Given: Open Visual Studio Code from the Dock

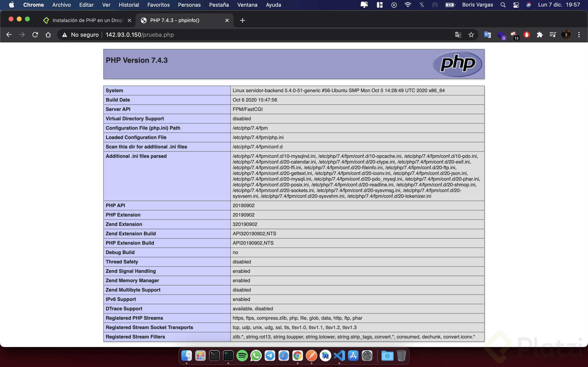Looking at the screenshot, I should 339,355.
